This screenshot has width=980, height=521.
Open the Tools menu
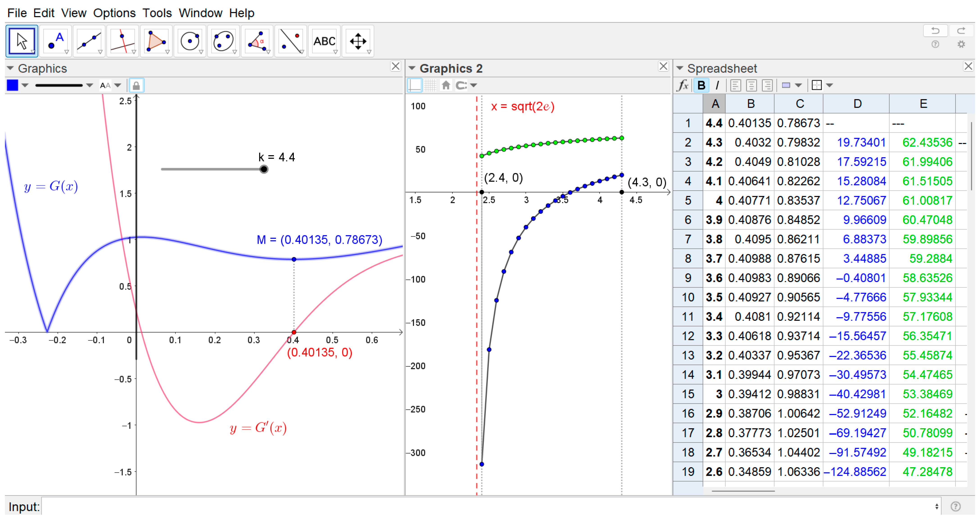[157, 13]
